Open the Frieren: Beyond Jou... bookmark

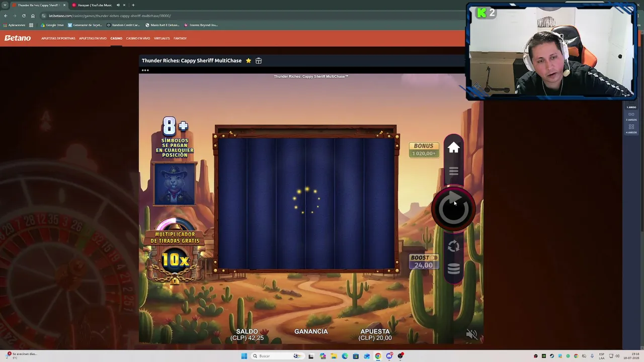[201, 25]
